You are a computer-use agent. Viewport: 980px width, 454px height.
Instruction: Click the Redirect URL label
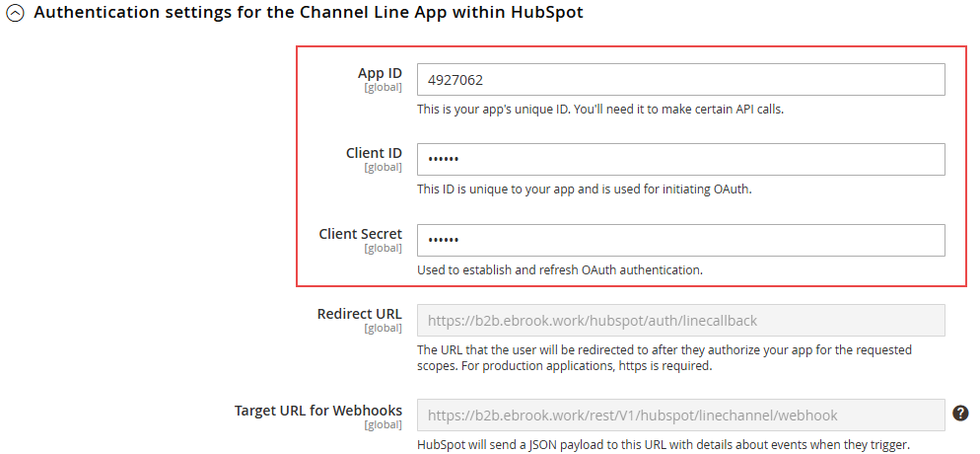pyautogui.click(x=360, y=314)
